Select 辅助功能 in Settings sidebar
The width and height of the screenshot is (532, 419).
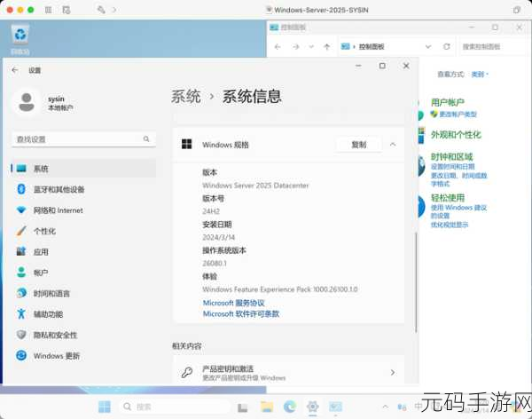(84, 314)
